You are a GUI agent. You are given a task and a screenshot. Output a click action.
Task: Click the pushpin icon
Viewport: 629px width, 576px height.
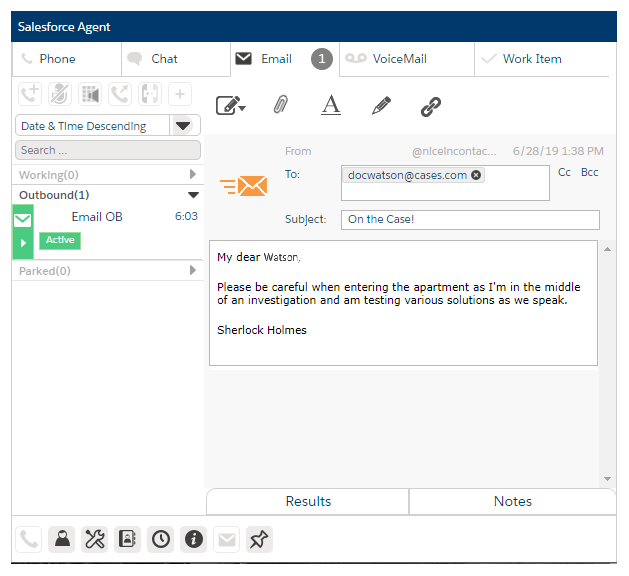[260, 539]
